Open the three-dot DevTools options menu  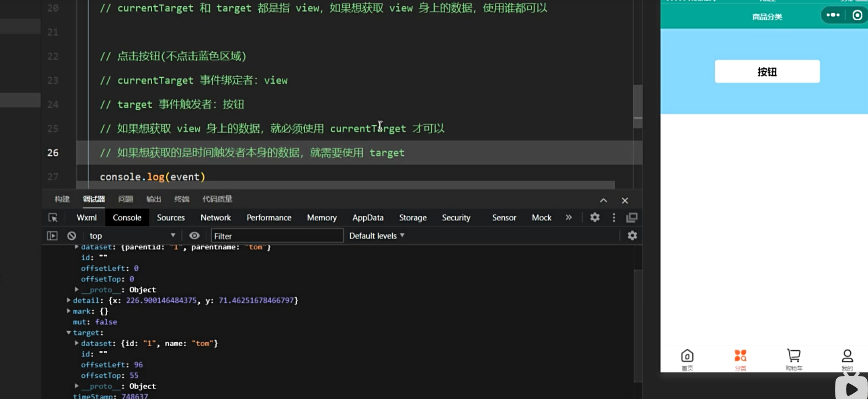(x=614, y=218)
